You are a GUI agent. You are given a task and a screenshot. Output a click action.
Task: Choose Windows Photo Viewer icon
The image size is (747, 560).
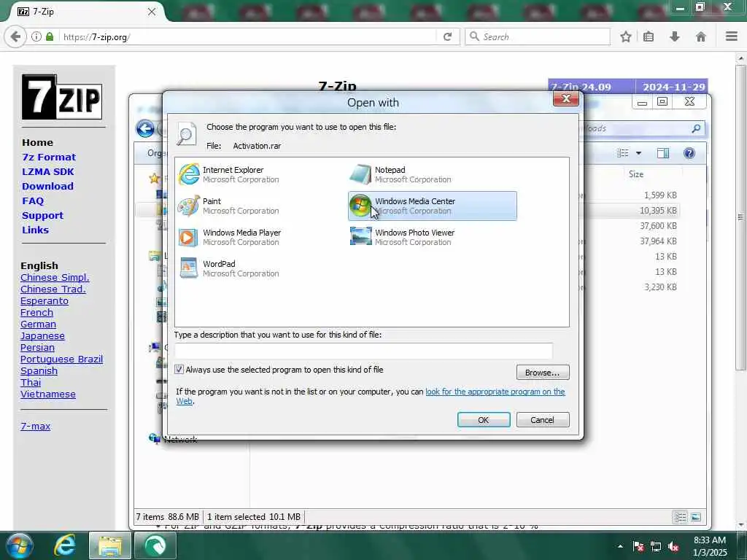coord(360,236)
